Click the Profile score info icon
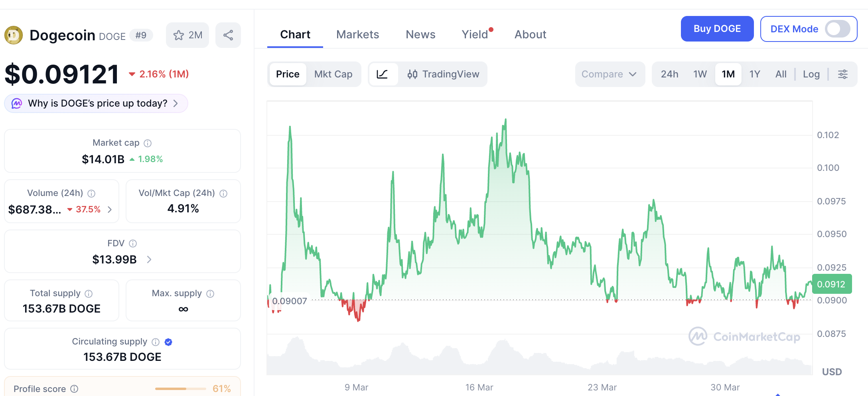868x396 pixels. [74, 389]
